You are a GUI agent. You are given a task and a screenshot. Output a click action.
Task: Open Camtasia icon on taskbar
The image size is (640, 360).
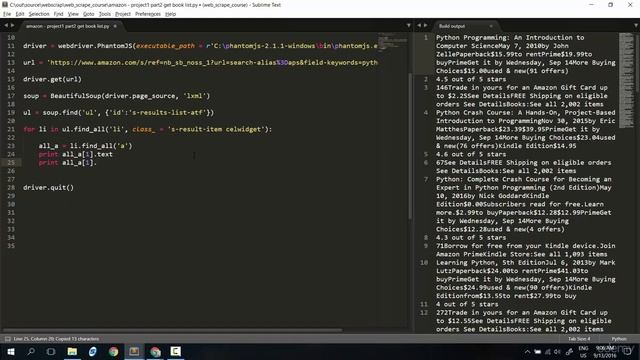176,351
